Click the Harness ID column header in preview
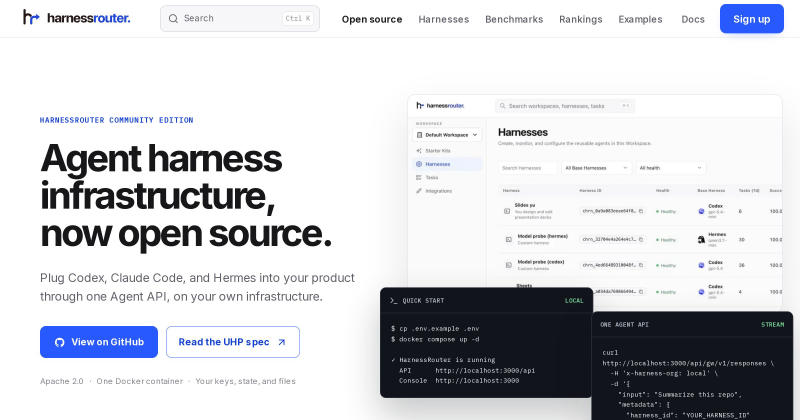Viewport: 800px width, 420px height. click(x=590, y=190)
